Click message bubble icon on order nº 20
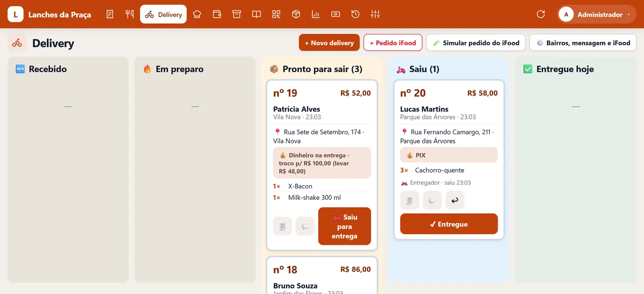The image size is (644, 294). pyautogui.click(x=432, y=200)
